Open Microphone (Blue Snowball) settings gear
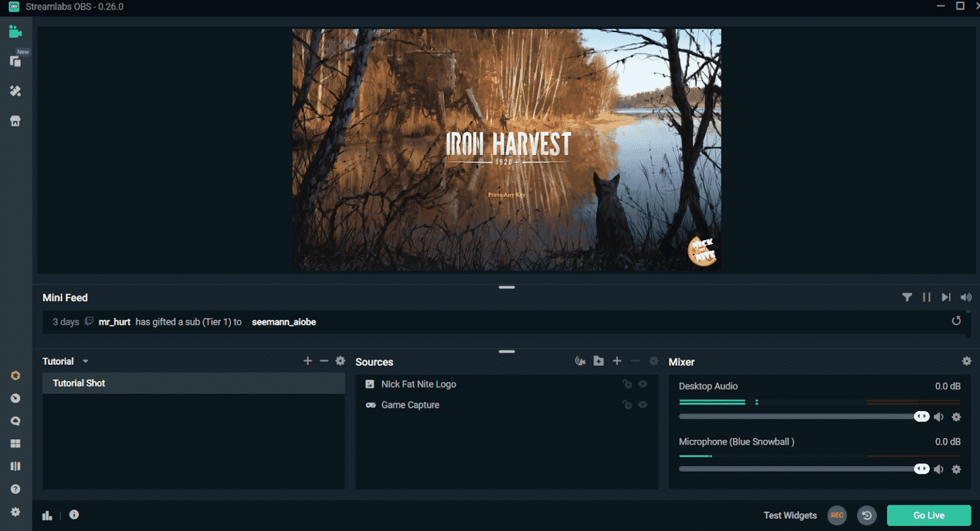The height and width of the screenshot is (531, 980). 956,469
